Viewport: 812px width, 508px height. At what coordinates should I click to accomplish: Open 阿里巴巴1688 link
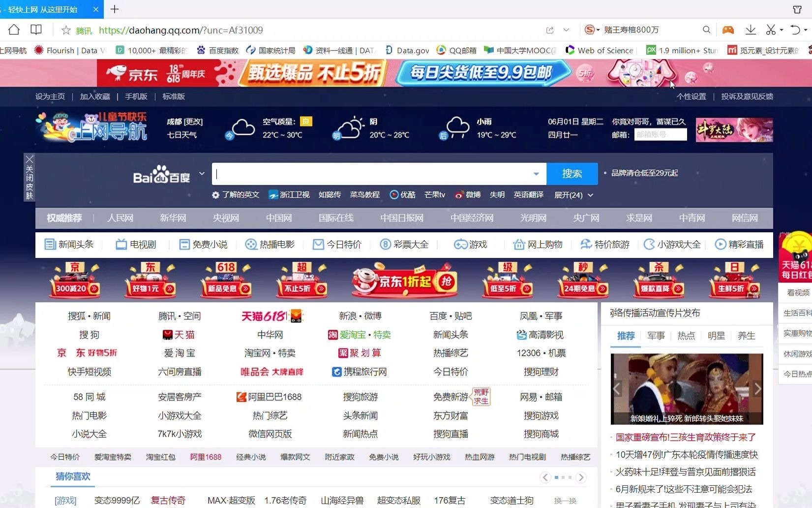(269, 397)
